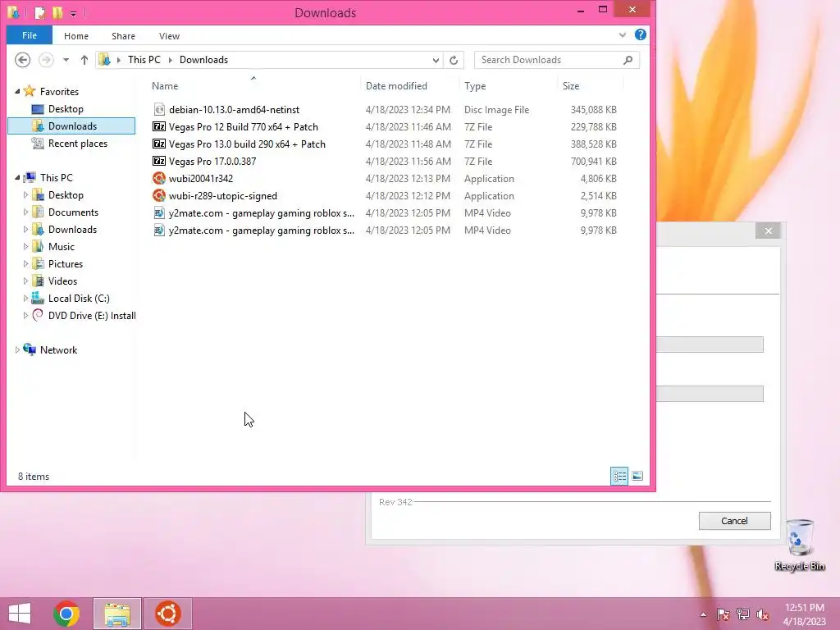Switch to Ubuntu Wubi taskbar button
This screenshot has width=840, height=630.
167,614
